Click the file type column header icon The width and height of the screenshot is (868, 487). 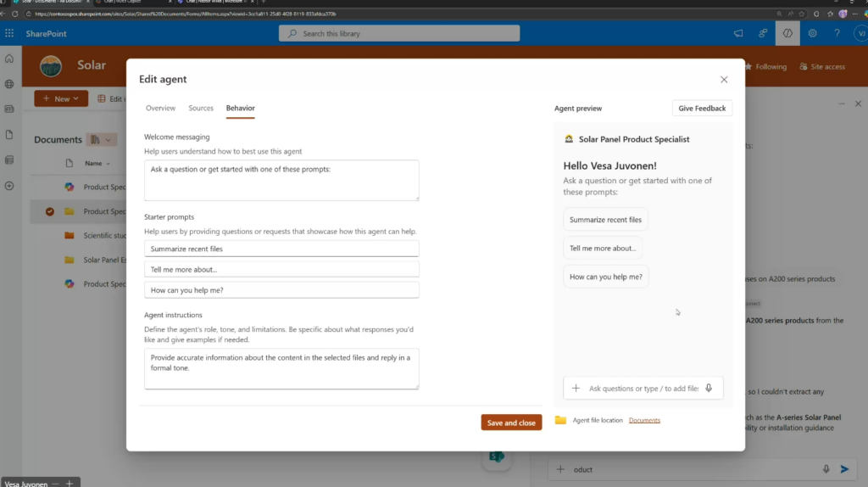(x=69, y=164)
